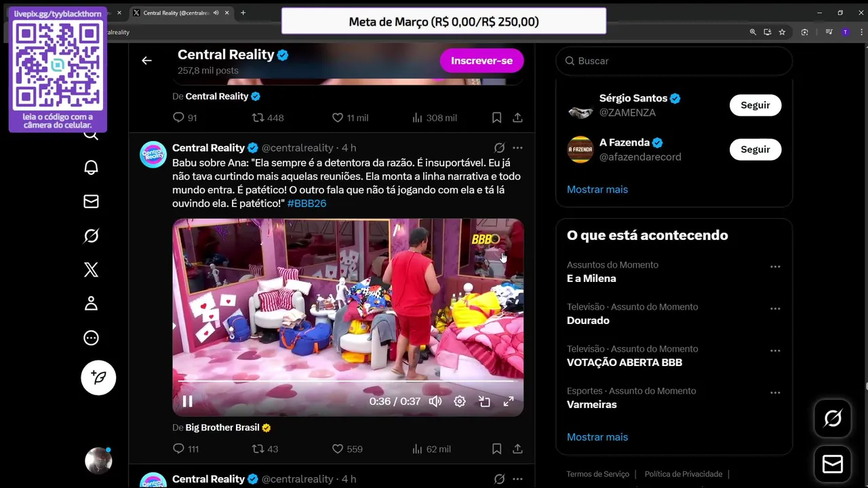Open profile person icon in sidebar

(91, 304)
